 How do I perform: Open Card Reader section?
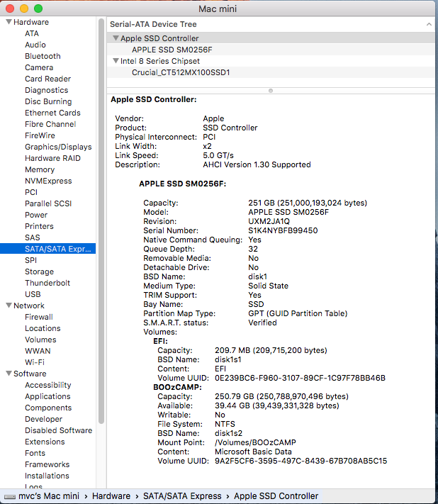(x=48, y=79)
